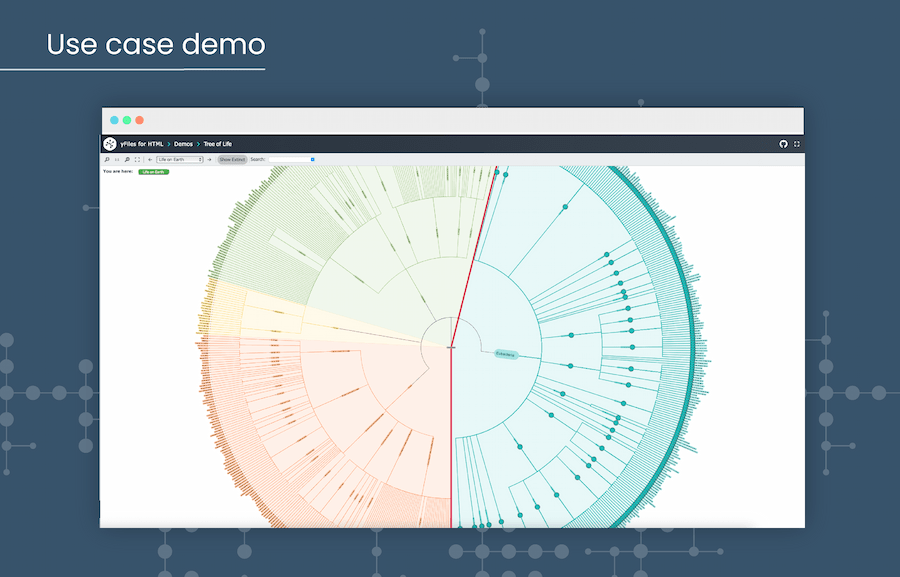Screen dimensions: 900x577
Task: Select the Tree of Life breadcrumb
Action: 218,144
